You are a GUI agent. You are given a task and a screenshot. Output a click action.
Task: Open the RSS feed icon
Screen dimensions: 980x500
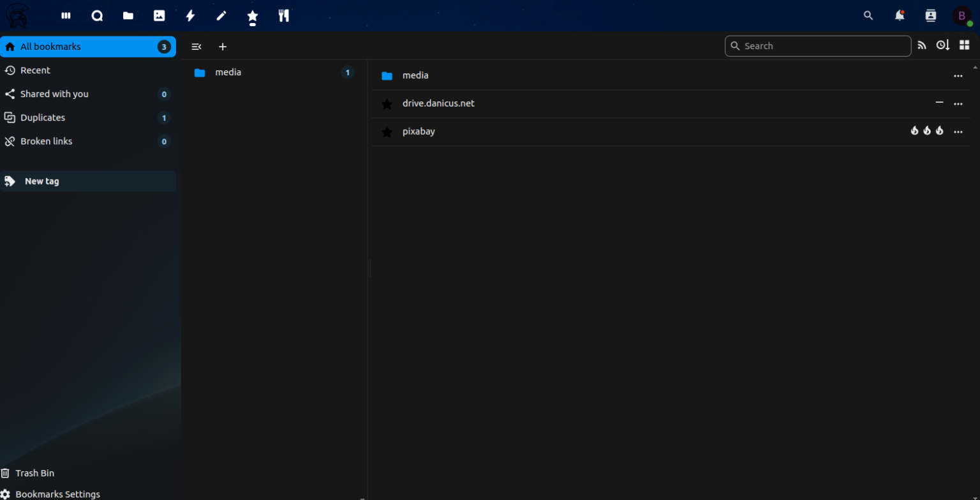[x=921, y=46]
